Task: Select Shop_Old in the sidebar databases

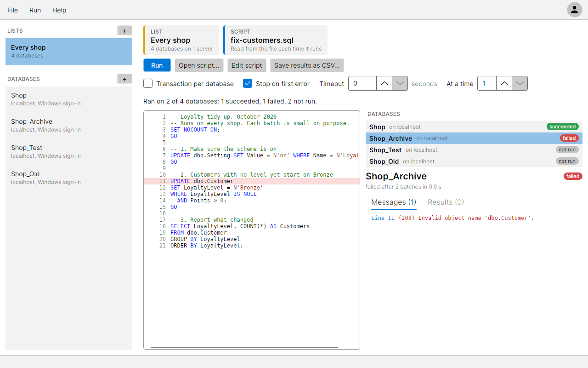Action: click(69, 178)
